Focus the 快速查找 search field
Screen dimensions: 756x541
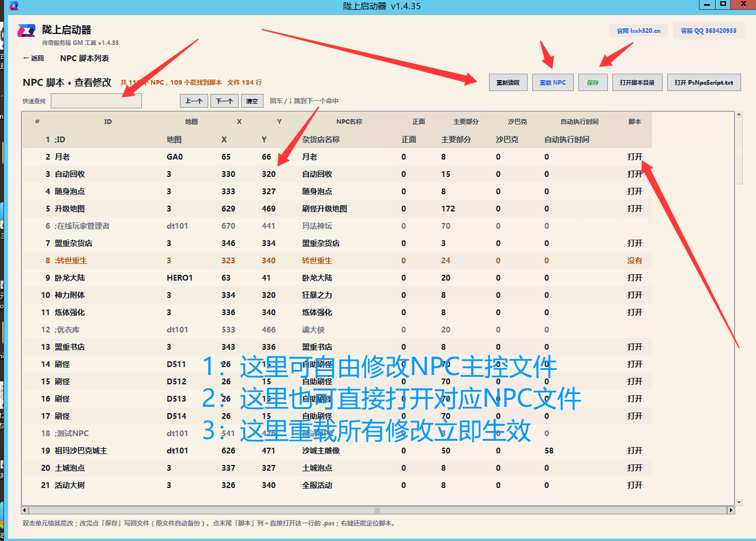coord(96,101)
